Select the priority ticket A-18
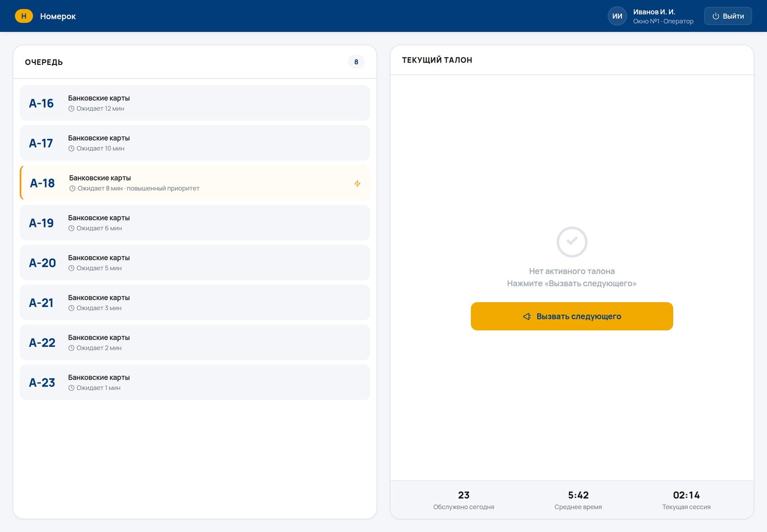Screen dimensions: 767x532 [195, 183]
